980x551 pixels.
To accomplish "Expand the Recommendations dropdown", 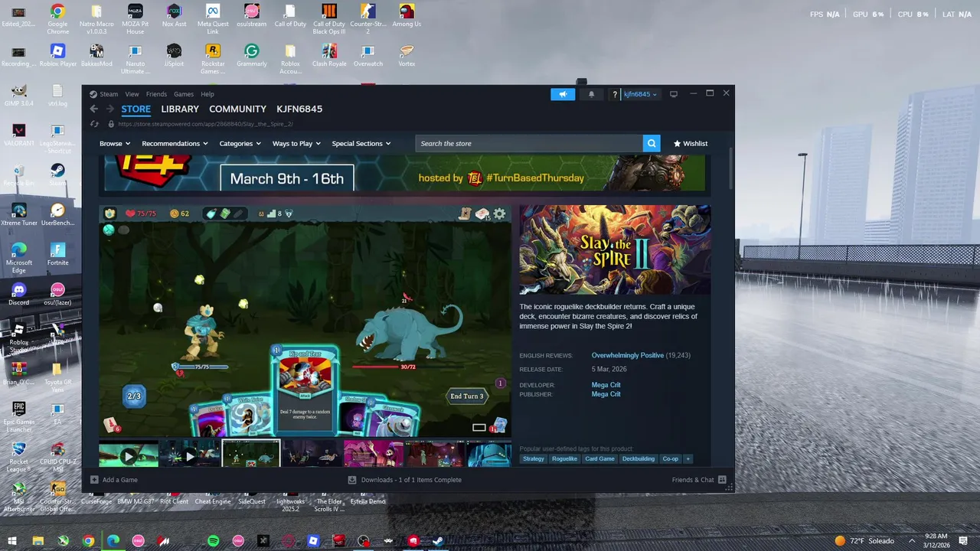I will pyautogui.click(x=175, y=143).
